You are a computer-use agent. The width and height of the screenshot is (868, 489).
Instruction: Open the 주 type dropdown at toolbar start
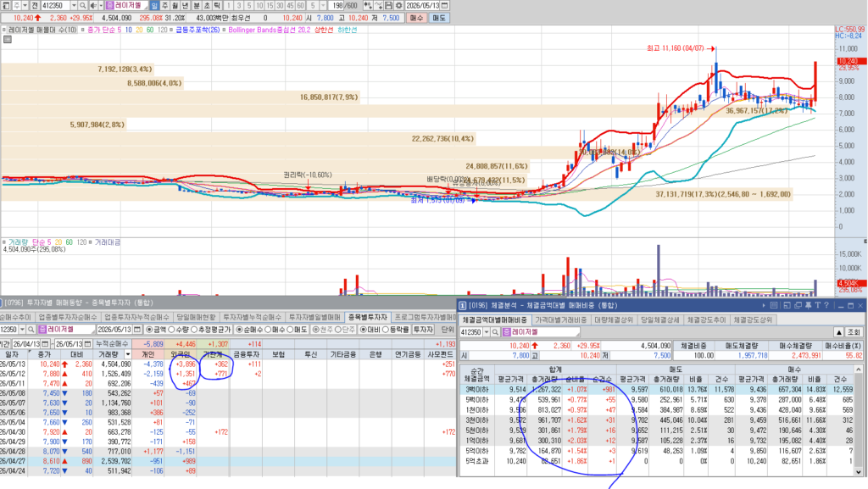25,6
